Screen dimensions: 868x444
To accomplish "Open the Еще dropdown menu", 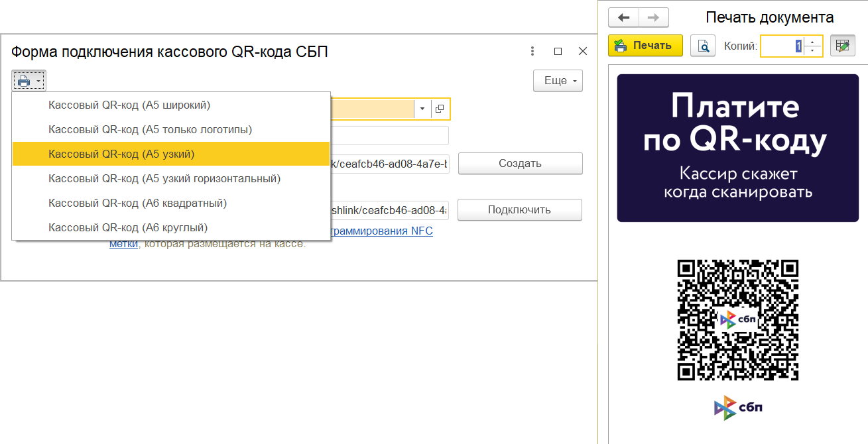I will click(558, 81).
